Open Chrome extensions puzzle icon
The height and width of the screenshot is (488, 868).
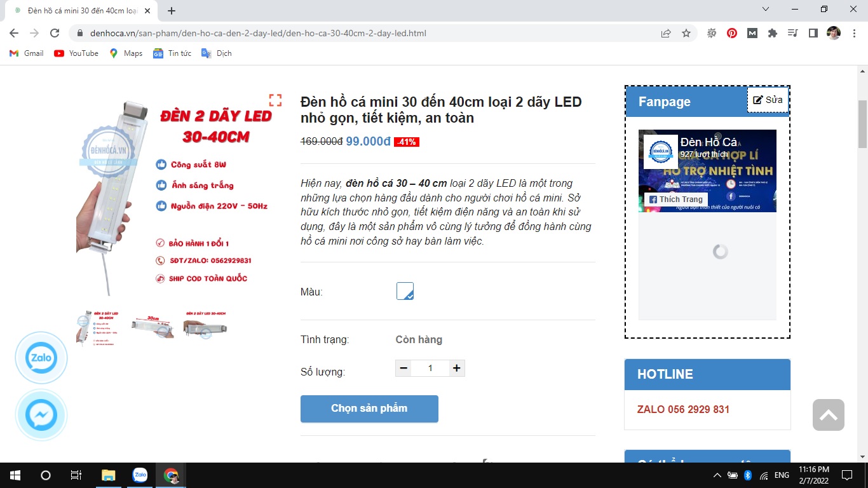pyautogui.click(x=773, y=33)
